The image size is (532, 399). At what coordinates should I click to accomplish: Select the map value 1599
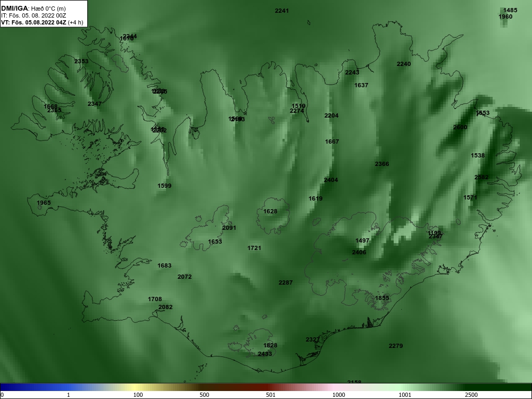click(164, 186)
